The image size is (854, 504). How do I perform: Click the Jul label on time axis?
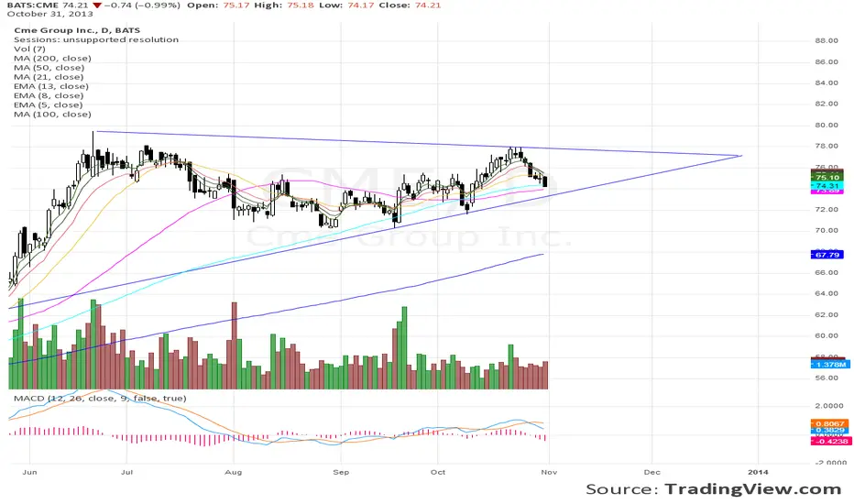click(x=126, y=472)
